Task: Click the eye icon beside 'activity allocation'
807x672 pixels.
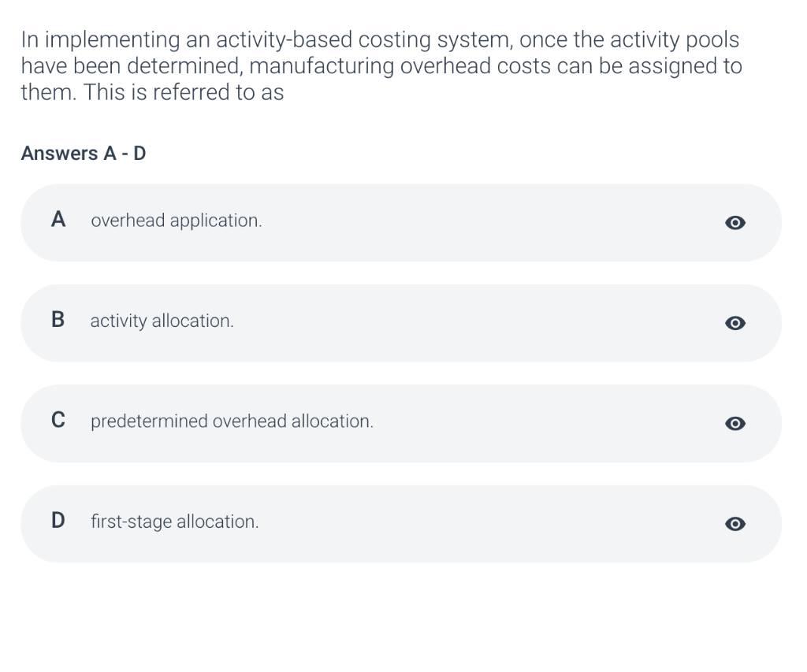Action: tap(734, 323)
